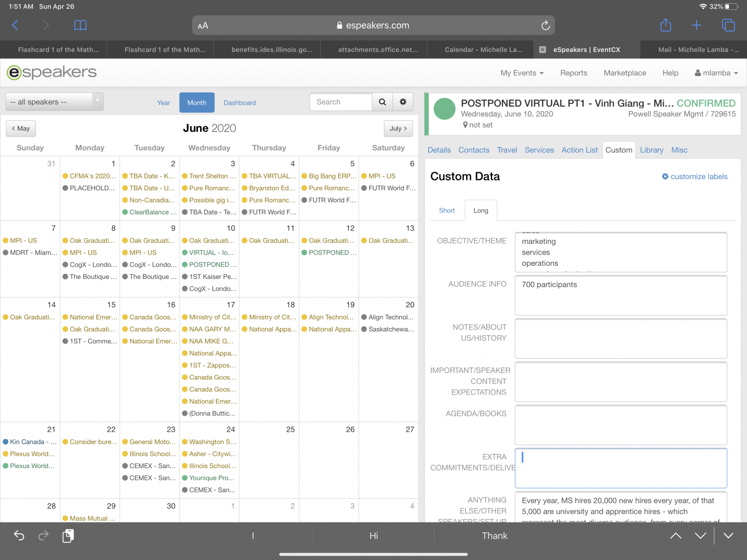Tap the 'Thank' keyboard suggestion
Viewport: 747px width, 560px height.
495,536
